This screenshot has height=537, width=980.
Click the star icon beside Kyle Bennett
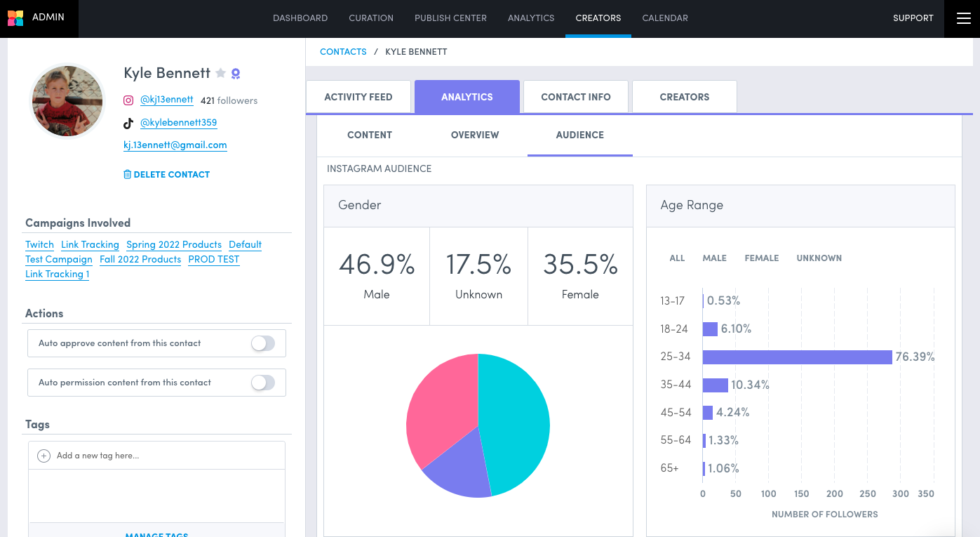click(220, 73)
